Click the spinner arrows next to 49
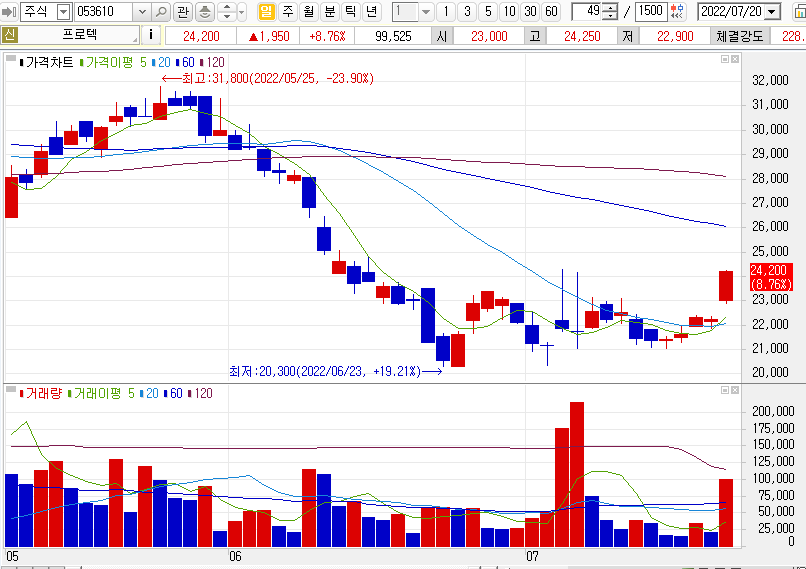Image resolution: width=806 pixels, height=569 pixels. point(610,11)
